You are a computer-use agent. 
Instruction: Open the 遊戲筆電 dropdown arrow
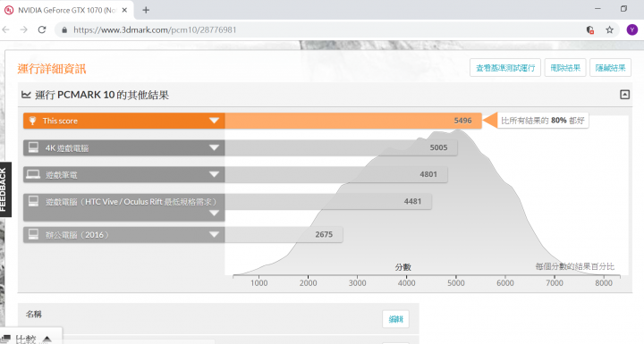coord(214,174)
